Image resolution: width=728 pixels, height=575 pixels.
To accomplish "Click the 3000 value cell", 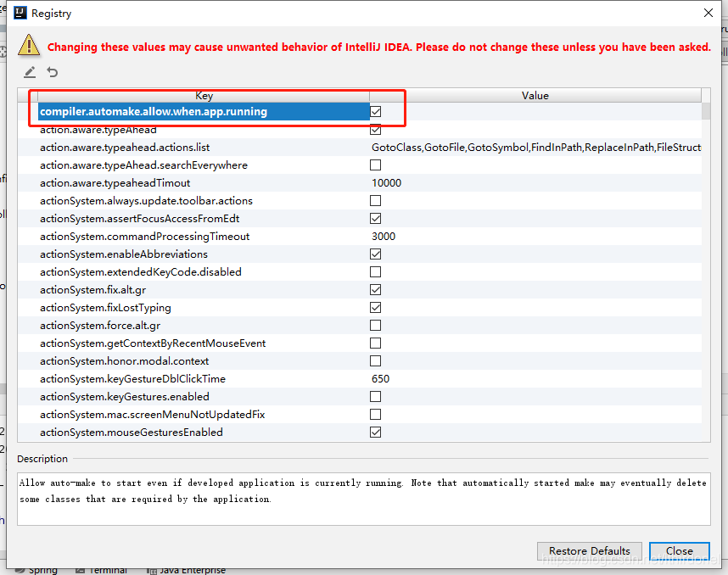I will point(384,237).
